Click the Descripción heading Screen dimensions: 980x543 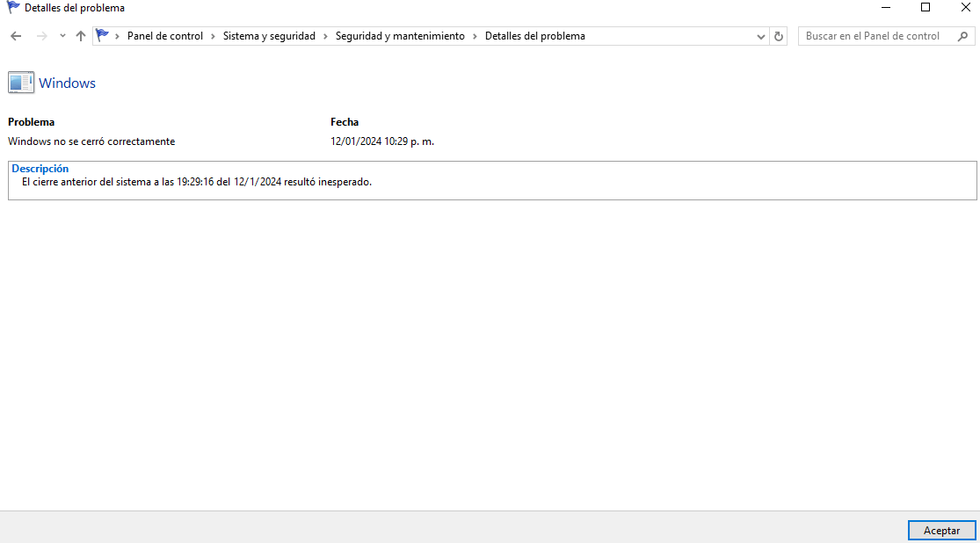(40, 169)
